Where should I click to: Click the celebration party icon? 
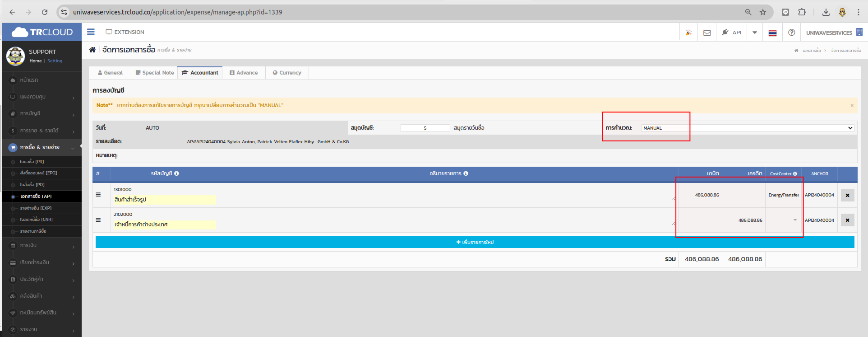(688, 33)
